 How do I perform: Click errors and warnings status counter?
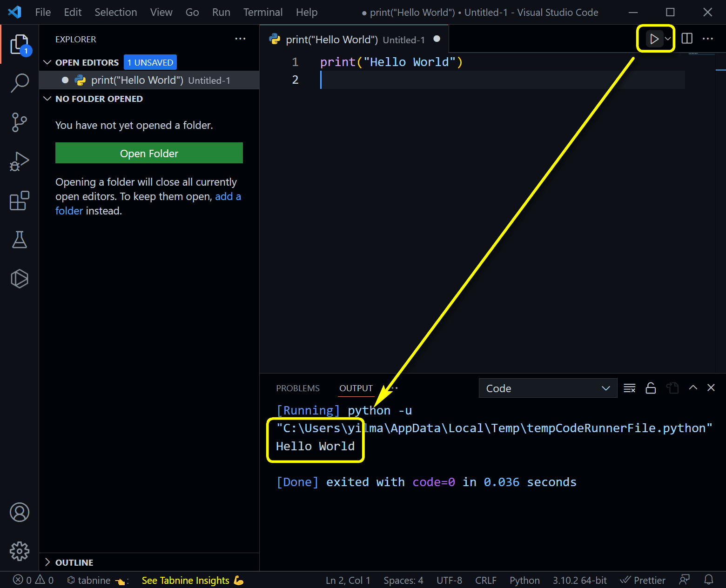(34, 580)
